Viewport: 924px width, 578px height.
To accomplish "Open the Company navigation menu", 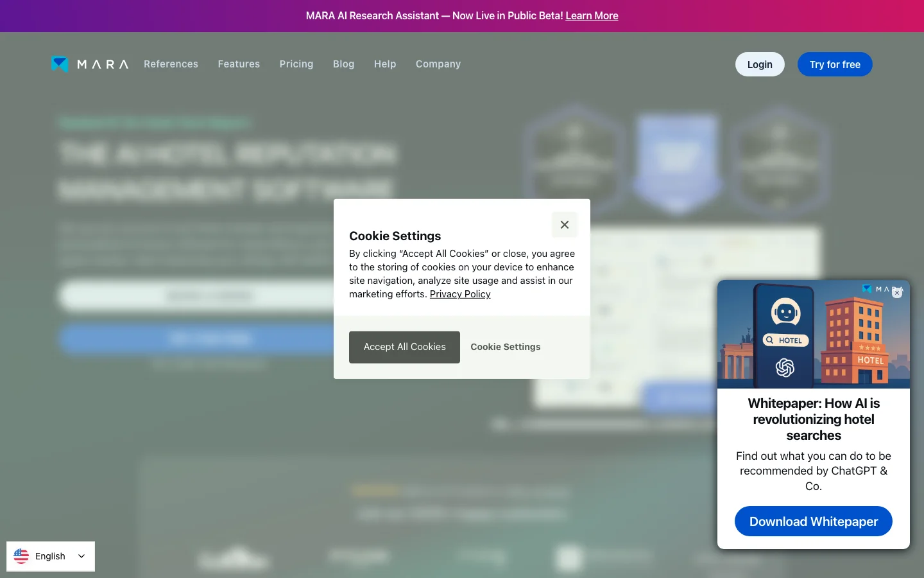I will point(438,64).
